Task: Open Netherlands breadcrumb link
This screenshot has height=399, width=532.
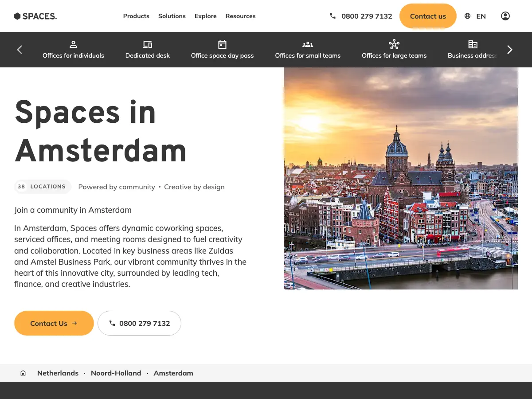Action: [x=58, y=373]
